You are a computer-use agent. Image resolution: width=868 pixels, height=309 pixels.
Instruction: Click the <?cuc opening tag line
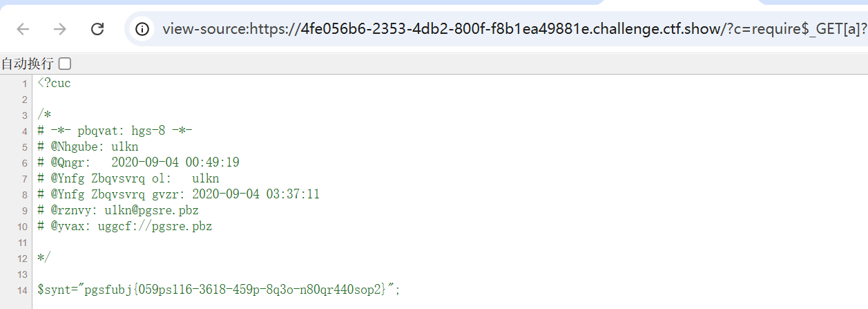pyautogui.click(x=54, y=84)
